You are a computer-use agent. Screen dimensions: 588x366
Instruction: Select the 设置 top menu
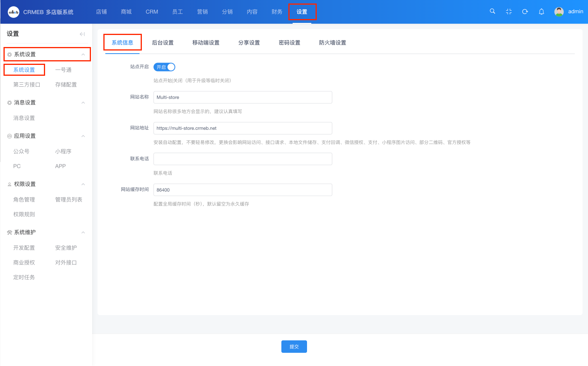coord(302,12)
